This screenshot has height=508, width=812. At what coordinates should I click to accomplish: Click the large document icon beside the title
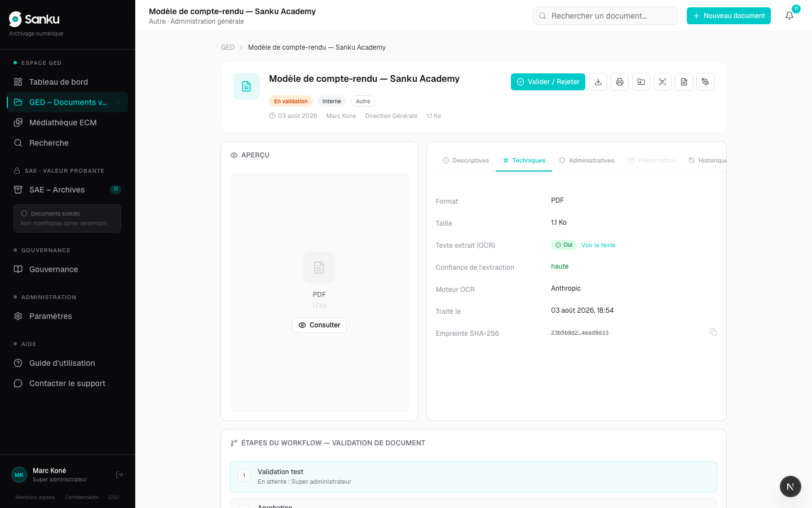click(x=246, y=86)
